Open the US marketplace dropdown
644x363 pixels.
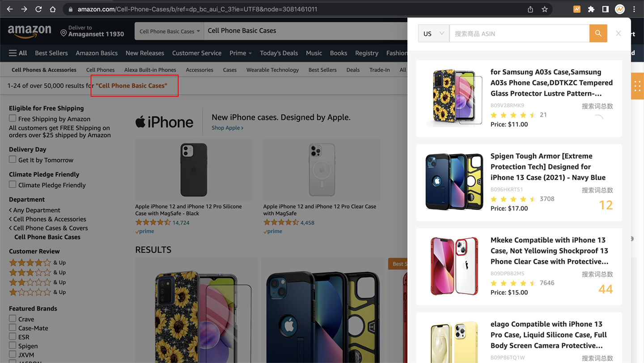433,34
